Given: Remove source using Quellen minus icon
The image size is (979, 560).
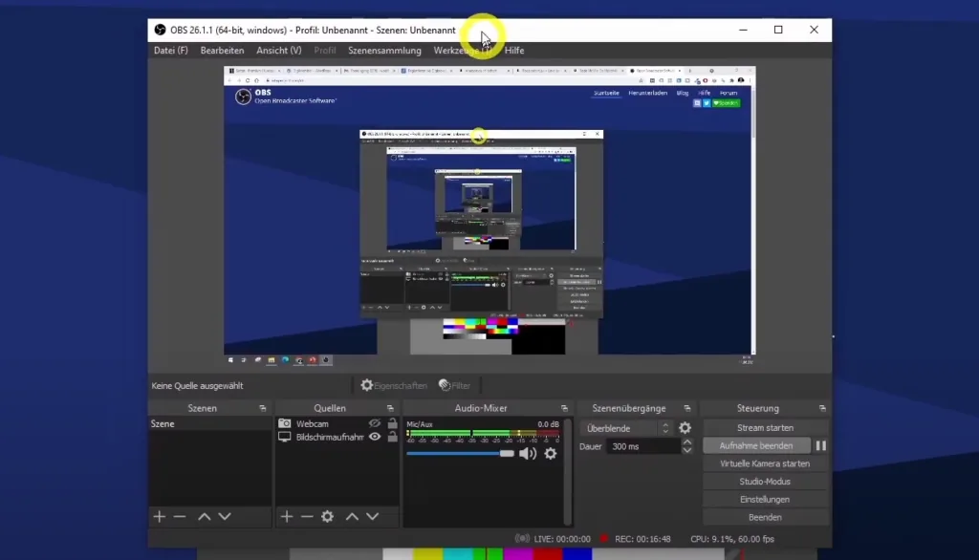Looking at the screenshot, I should pyautogui.click(x=307, y=516).
